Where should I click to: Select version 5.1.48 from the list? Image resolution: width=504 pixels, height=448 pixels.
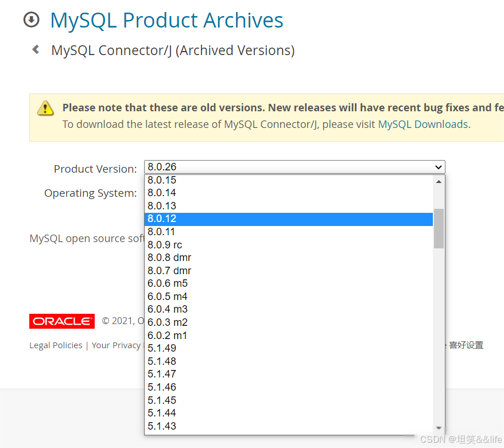(x=289, y=361)
